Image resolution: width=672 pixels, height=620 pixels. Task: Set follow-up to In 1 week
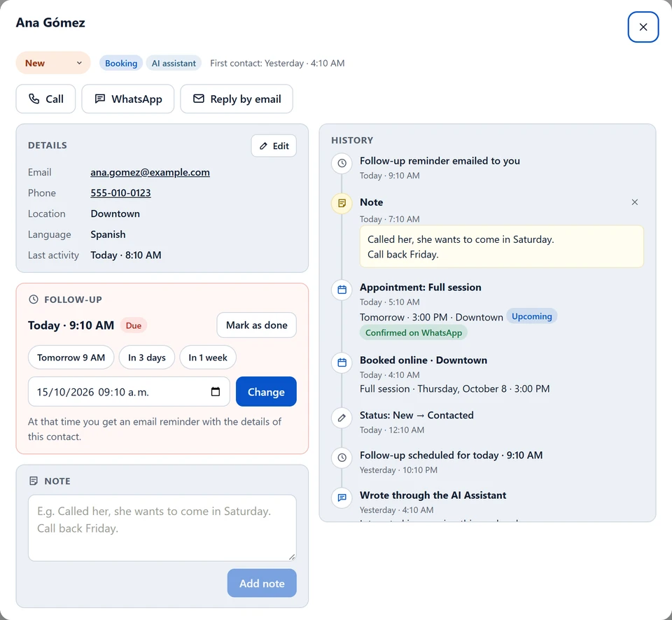click(x=208, y=358)
